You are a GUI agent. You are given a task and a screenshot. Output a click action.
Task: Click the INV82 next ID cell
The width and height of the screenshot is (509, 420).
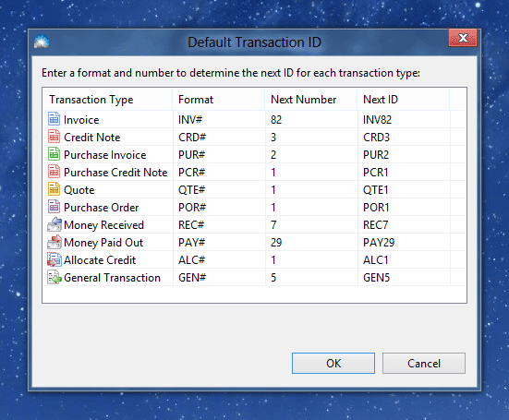[x=404, y=120]
